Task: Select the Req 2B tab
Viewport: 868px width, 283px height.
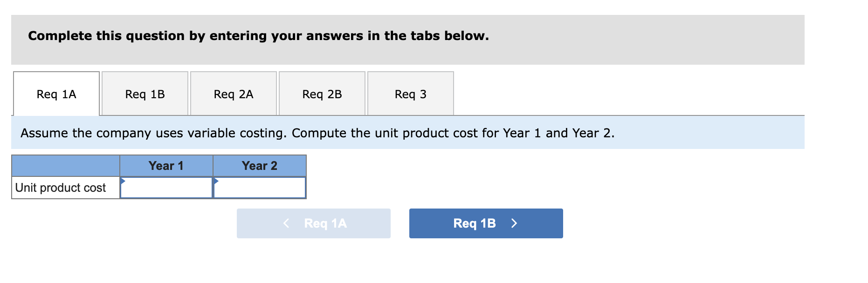Action: pyautogui.click(x=322, y=94)
